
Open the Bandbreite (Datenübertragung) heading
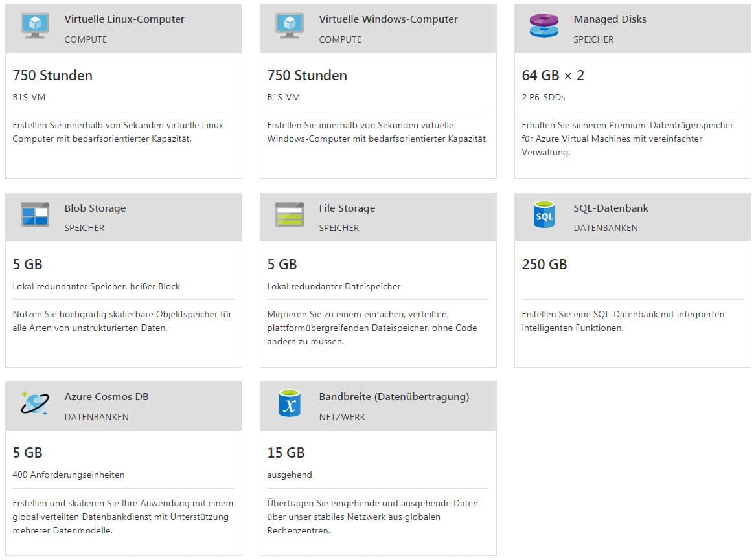click(394, 397)
